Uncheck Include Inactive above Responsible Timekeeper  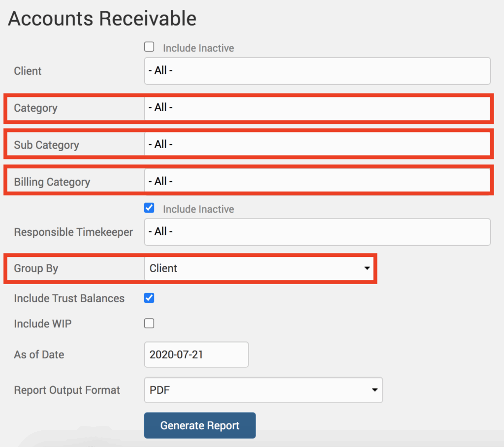click(149, 208)
